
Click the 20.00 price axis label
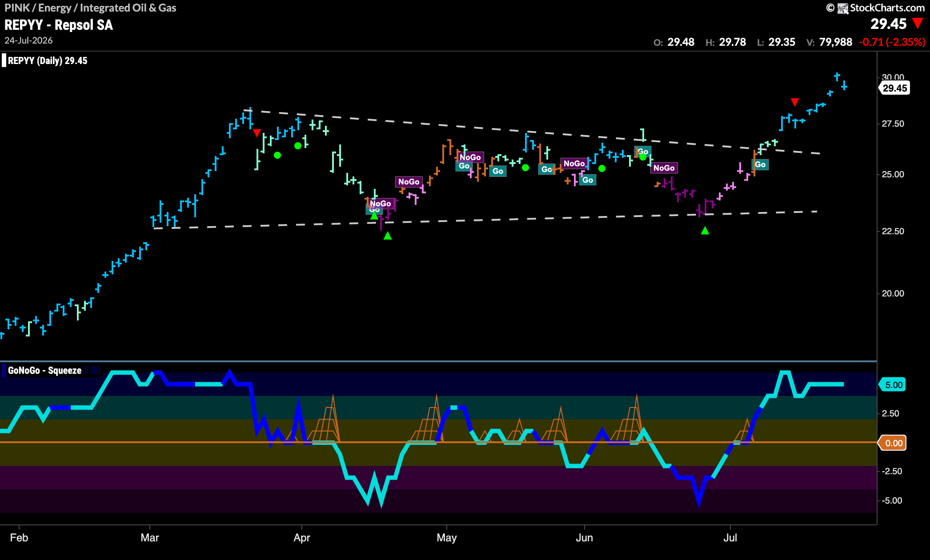pos(893,293)
